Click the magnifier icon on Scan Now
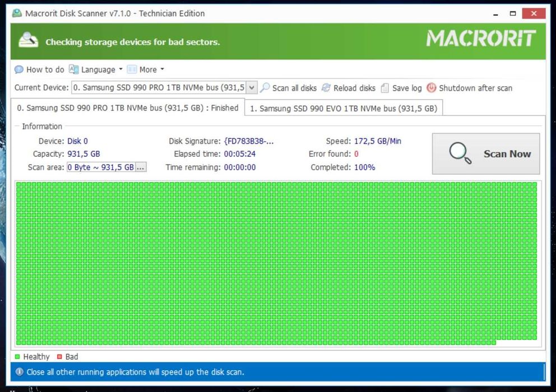Screen dimensions: 556x392 460,153
